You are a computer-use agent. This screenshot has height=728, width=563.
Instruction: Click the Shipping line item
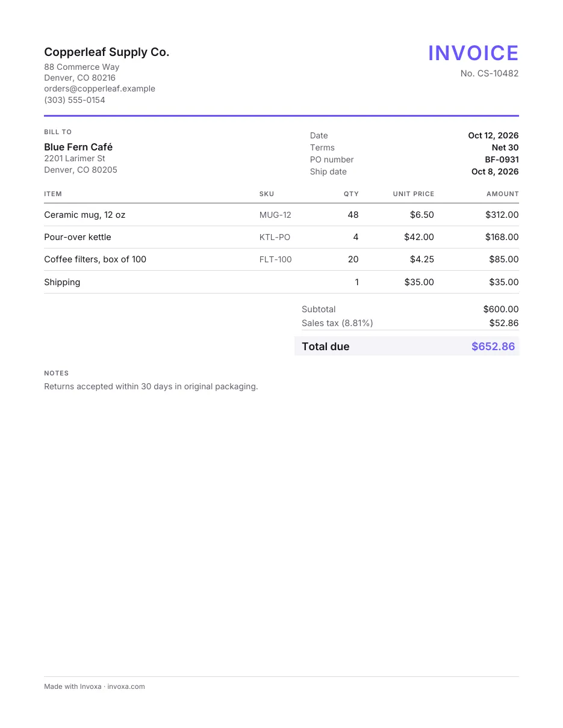click(x=62, y=282)
